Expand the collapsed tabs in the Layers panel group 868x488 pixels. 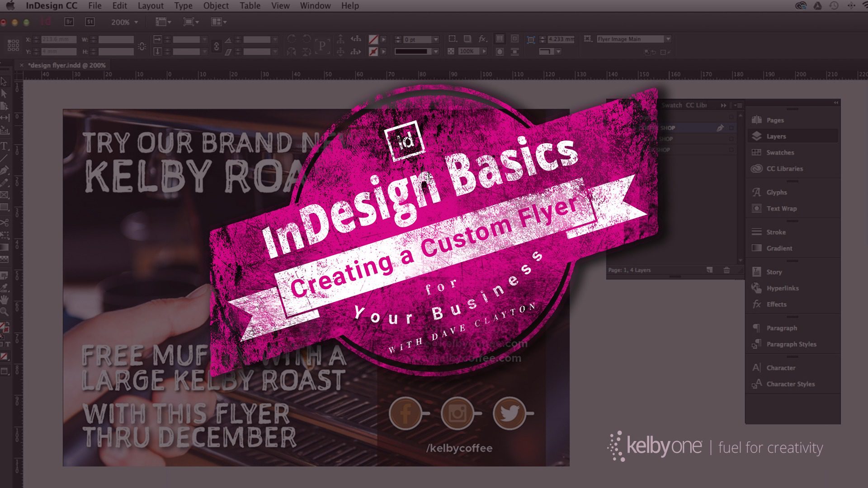pos(723,105)
